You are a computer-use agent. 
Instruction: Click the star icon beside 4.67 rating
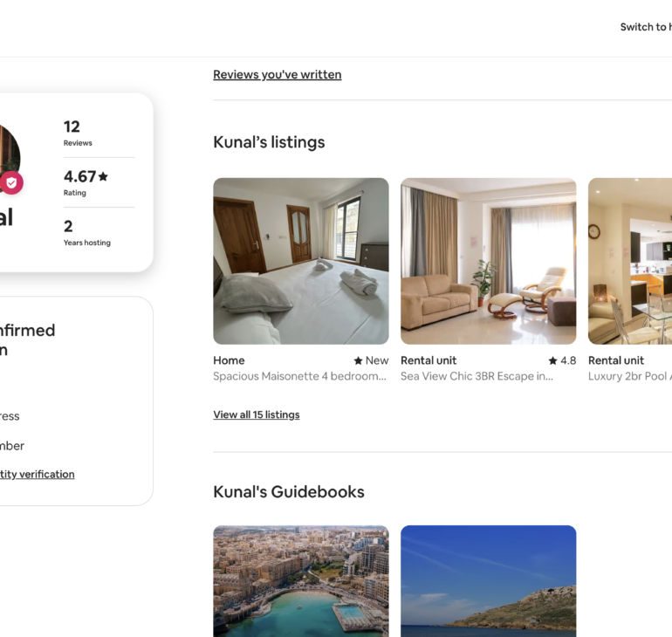[x=103, y=176]
